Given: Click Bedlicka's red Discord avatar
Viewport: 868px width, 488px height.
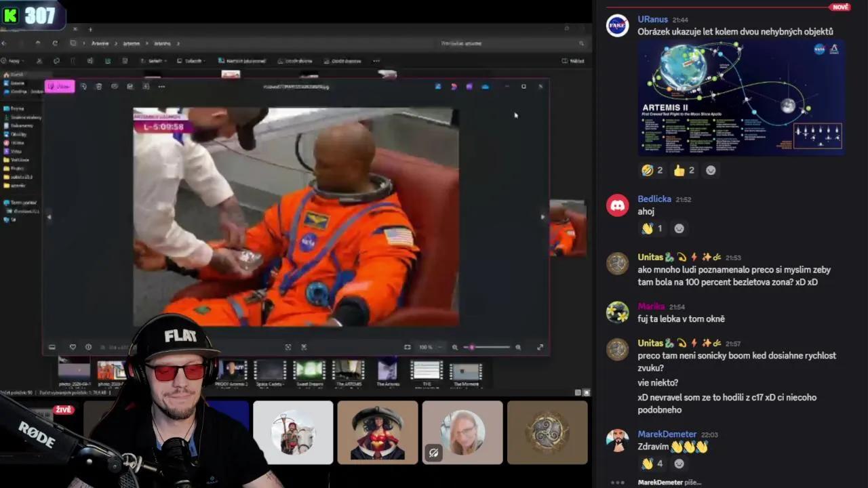Looking at the screenshot, I should click(x=617, y=205).
